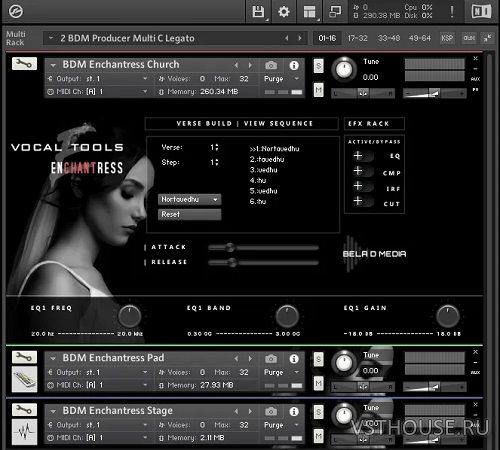Open the Nortouedhu phrase dropdown
This screenshot has width=500, height=450.
click(189, 199)
